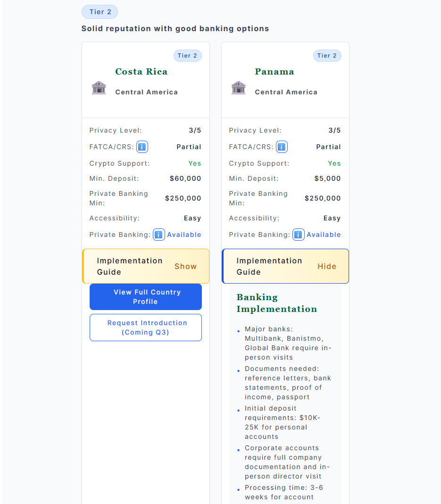Click the Banking Implementation heading

coord(276,303)
